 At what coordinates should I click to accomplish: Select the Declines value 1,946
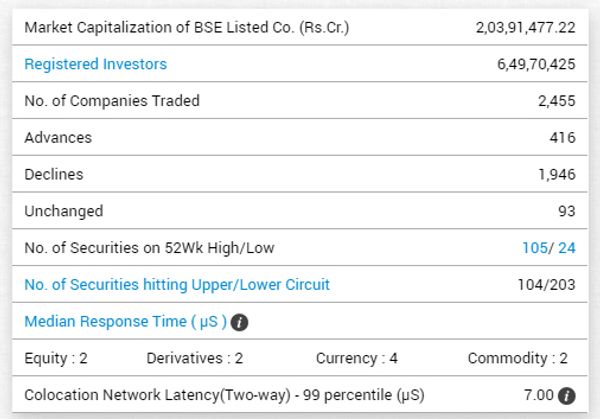557,174
